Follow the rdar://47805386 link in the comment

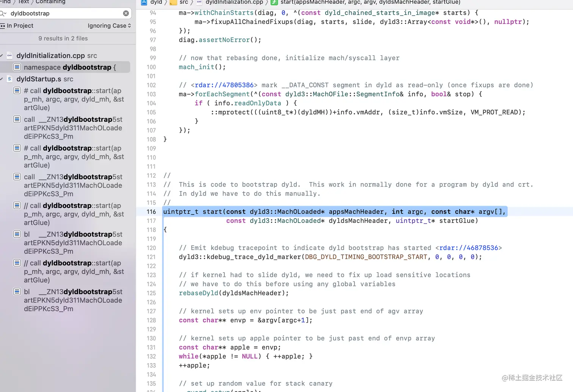click(x=224, y=85)
